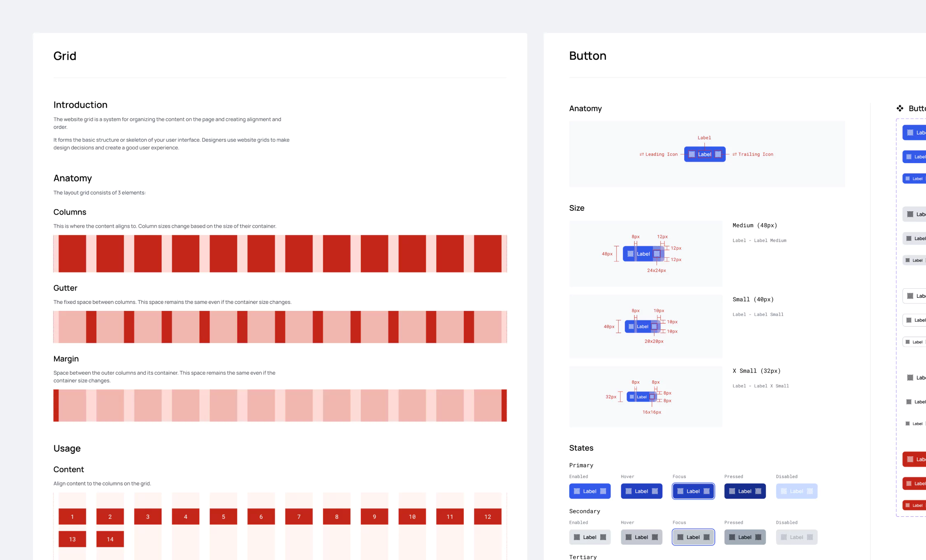This screenshot has height=560, width=926.
Task: Click trailing icon of Secondary Hover button
Action: coord(655,537)
